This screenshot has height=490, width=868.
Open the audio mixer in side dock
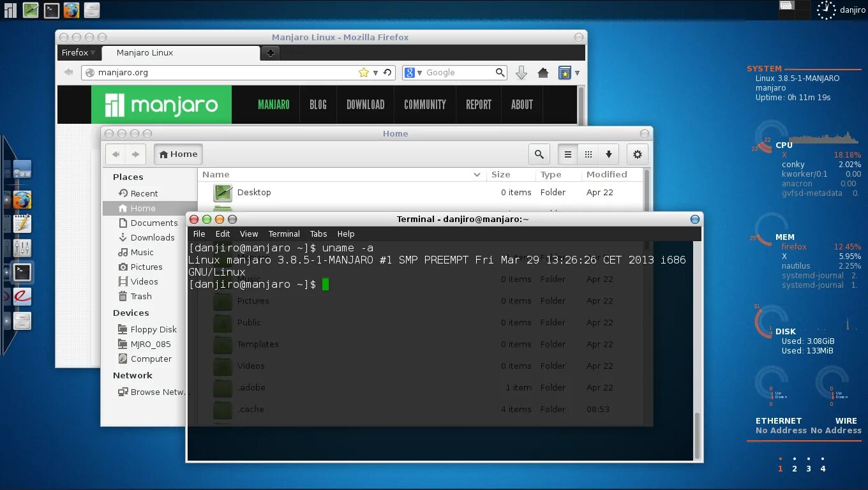pos(22,248)
